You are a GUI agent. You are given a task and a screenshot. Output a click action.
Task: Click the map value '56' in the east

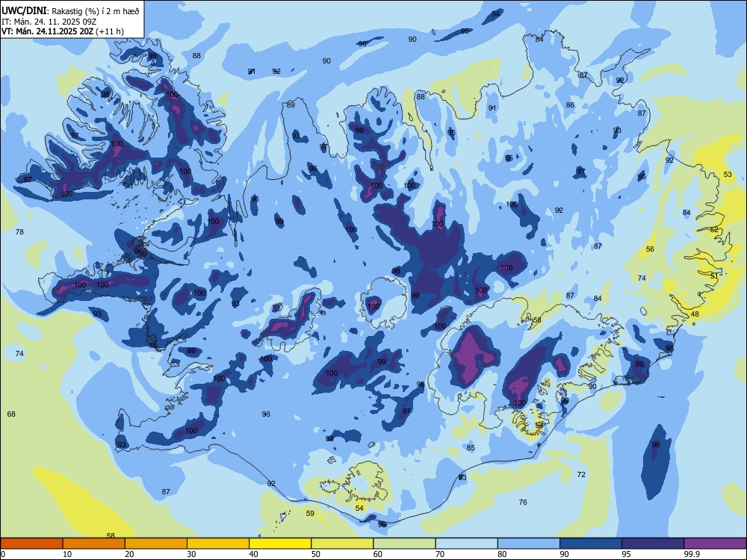(651, 249)
